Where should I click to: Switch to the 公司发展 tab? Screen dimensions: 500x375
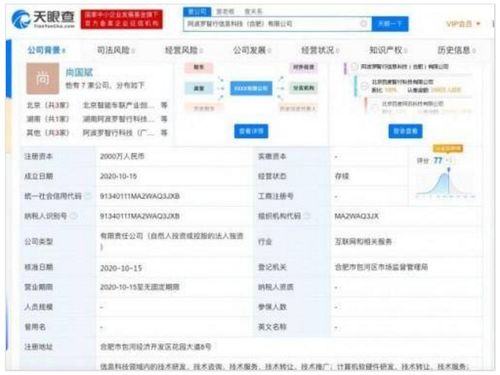coord(251,50)
